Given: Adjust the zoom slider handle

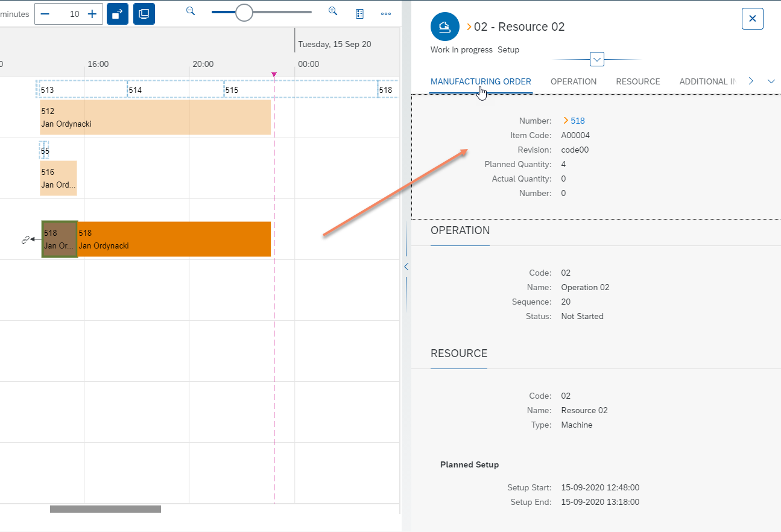Looking at the screenshot, I should [244, 12].
